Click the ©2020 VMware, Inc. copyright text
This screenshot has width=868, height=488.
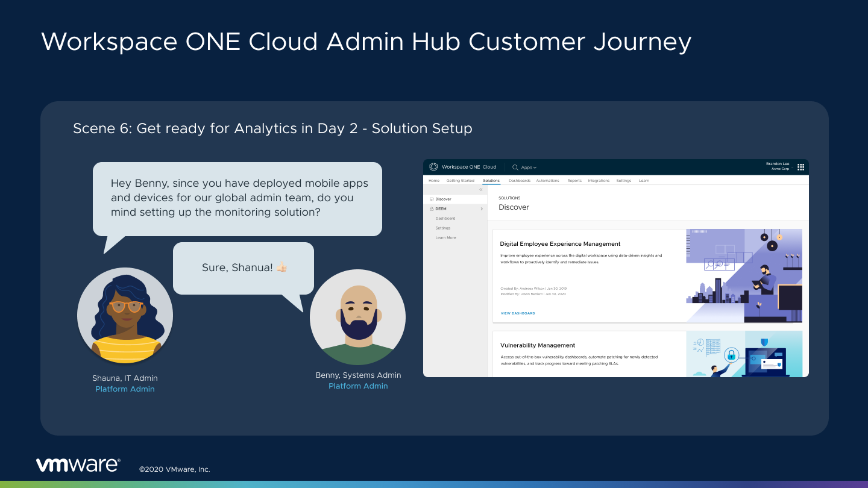(174, 469)
